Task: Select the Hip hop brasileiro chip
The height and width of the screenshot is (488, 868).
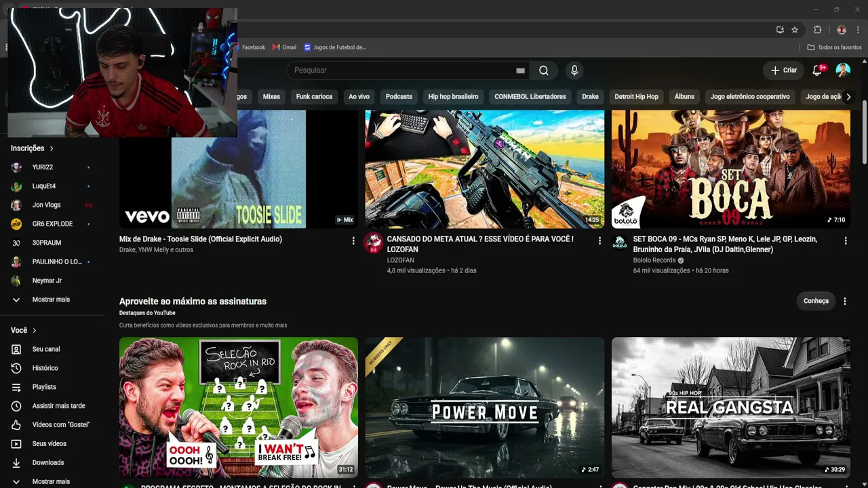Action: point(454,97)
